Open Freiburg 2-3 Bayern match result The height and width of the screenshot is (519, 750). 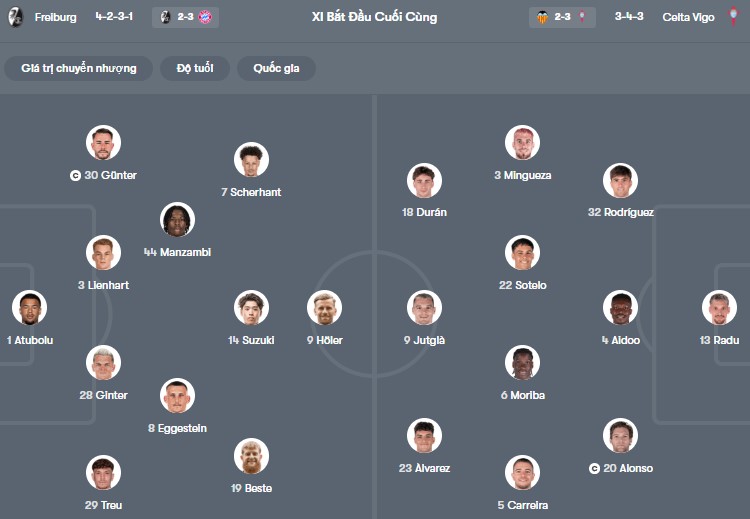(x=187, y=17)
